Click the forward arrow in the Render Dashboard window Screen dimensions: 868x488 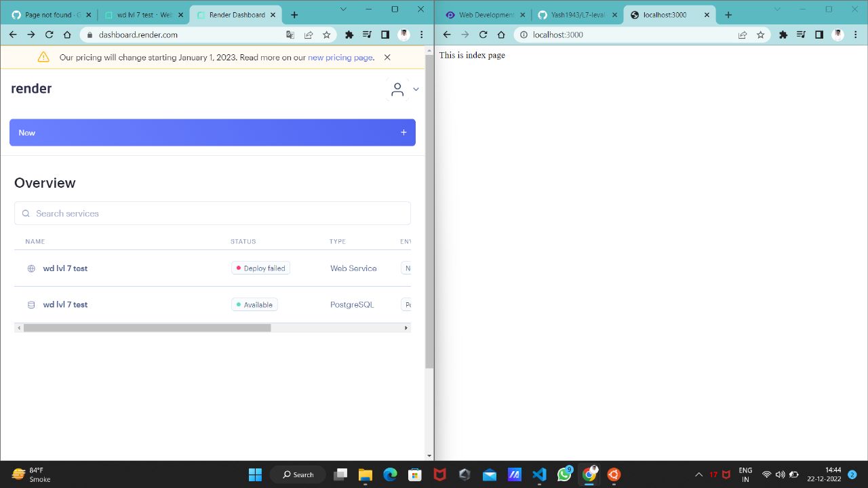tap(31, 35)
